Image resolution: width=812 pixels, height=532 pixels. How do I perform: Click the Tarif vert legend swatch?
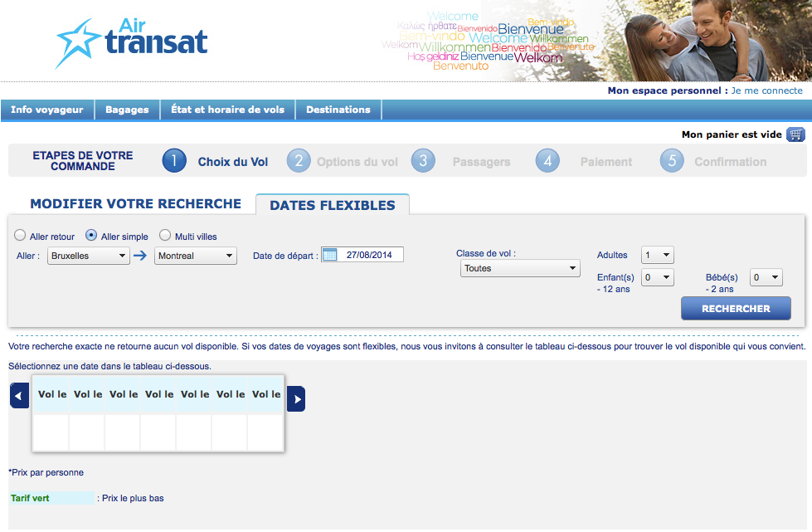coord(51,499)
